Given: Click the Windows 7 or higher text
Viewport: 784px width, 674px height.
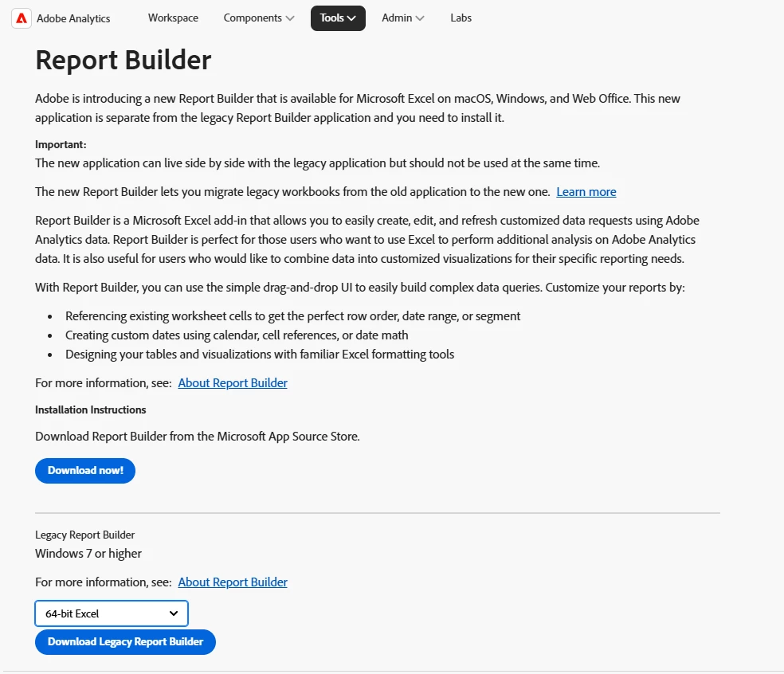Looking at the screenshot, I should 88,554.
